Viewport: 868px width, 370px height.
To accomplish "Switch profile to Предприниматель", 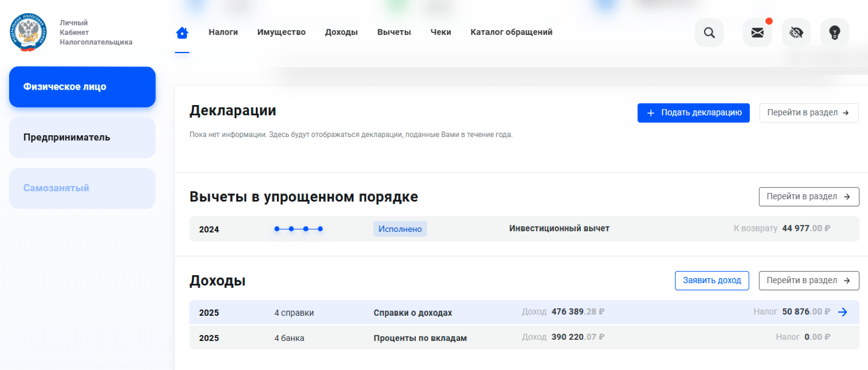I will click(82, 137).
